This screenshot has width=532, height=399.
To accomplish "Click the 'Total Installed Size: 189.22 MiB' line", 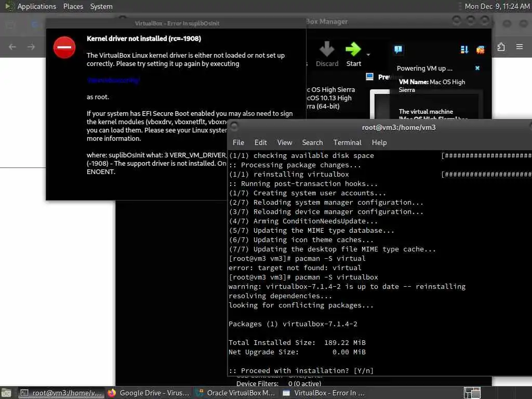I will click(297, 343).
